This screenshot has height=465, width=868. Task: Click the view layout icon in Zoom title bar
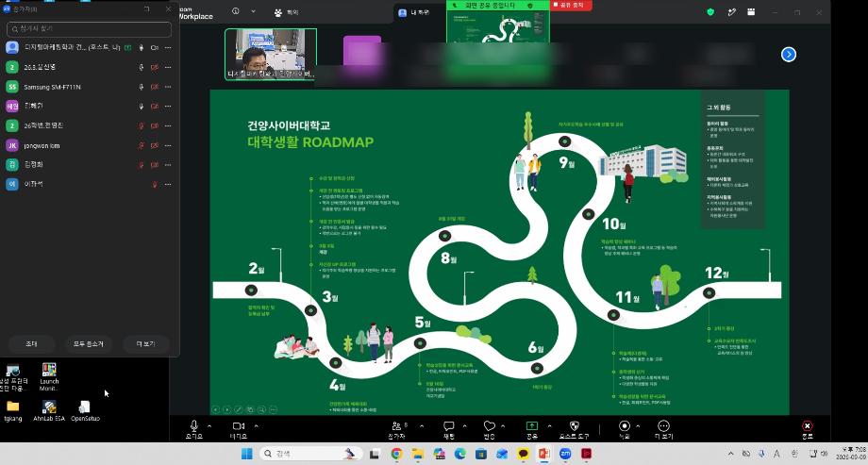coord(751,11)
